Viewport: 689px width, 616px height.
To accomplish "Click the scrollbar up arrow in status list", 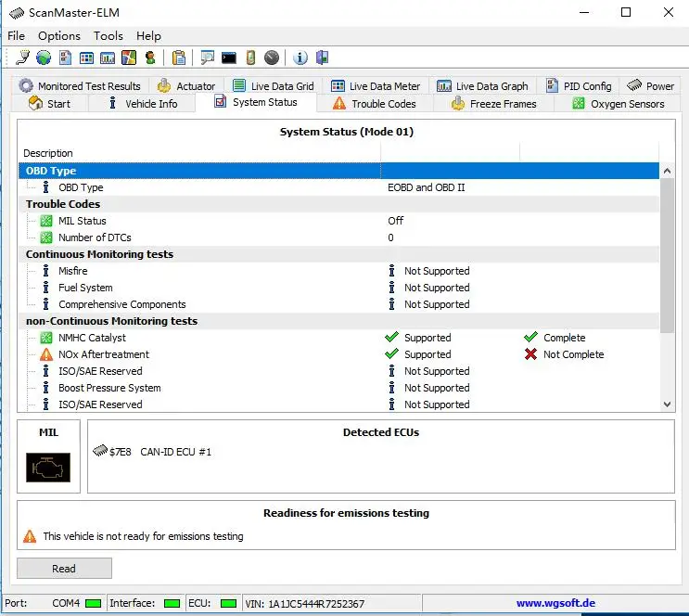I will 667,171.
